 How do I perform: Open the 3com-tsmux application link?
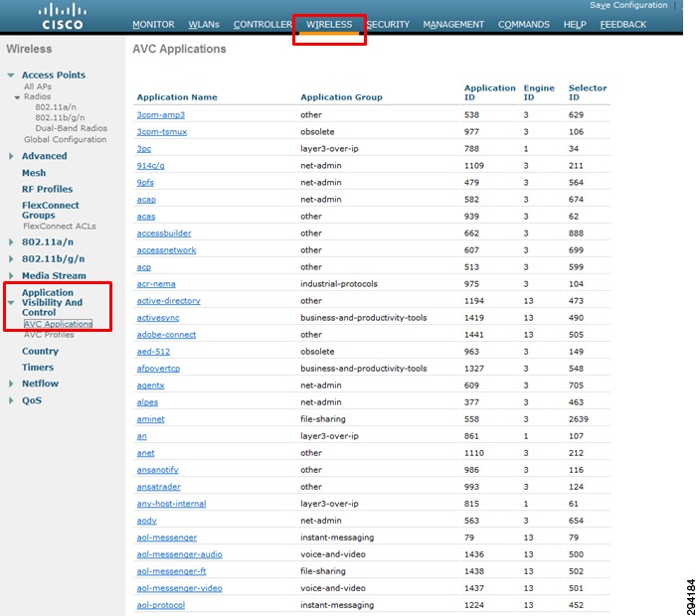coord(161,132)
